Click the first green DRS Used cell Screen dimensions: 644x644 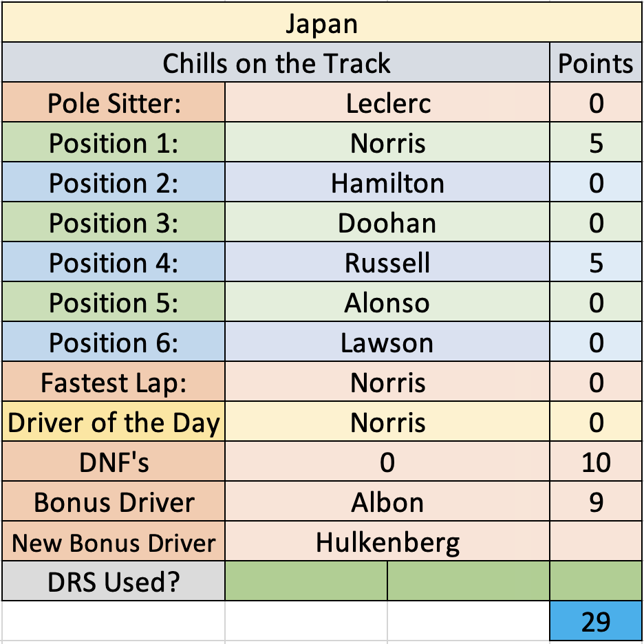tap(306, 581)
